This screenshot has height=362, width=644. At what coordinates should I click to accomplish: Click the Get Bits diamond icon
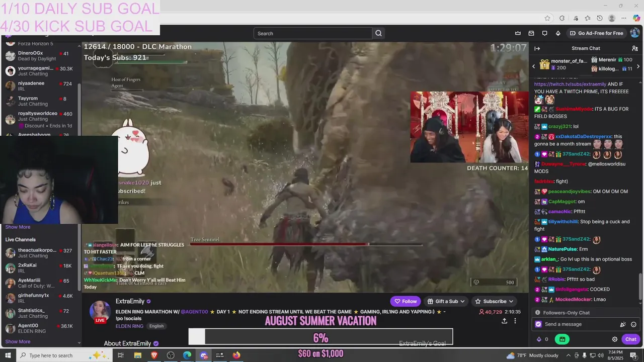[558, 33]
